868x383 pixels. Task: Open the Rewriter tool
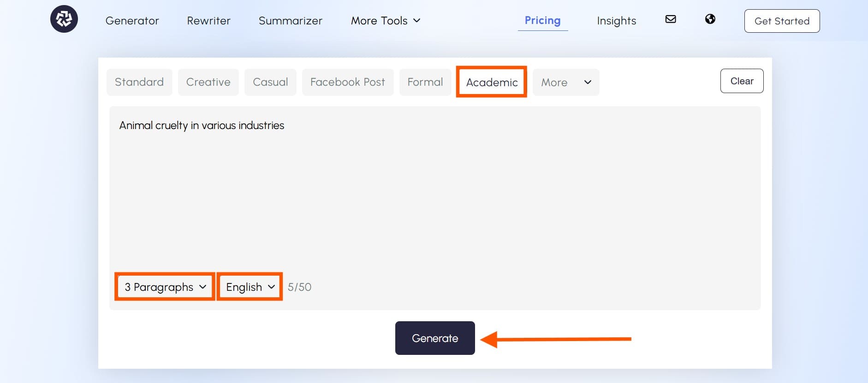tap(208, 21)
